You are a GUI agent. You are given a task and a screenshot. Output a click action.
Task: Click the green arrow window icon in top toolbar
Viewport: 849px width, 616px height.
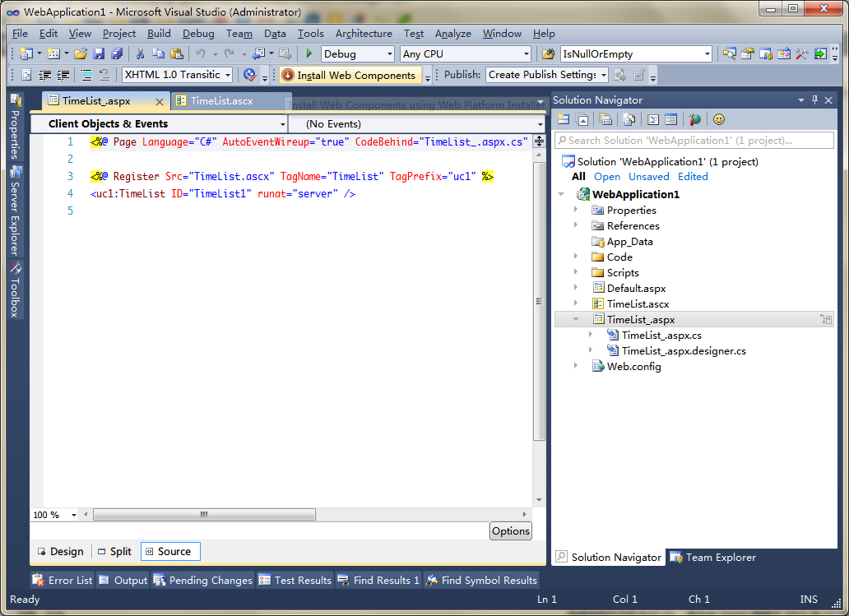(820, 53)
